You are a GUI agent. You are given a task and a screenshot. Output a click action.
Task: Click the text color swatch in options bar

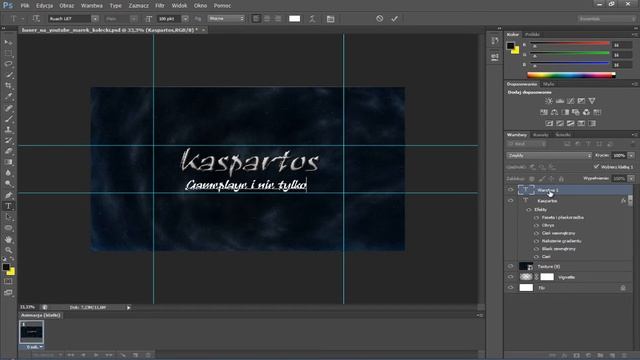pos(294,19)
